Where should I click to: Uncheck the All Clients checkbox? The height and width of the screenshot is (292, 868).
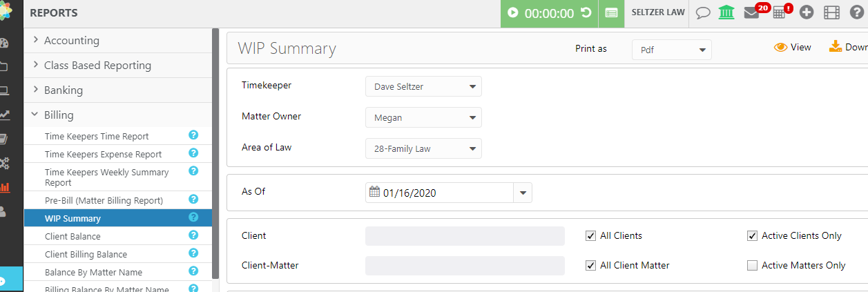coord(590,236)
